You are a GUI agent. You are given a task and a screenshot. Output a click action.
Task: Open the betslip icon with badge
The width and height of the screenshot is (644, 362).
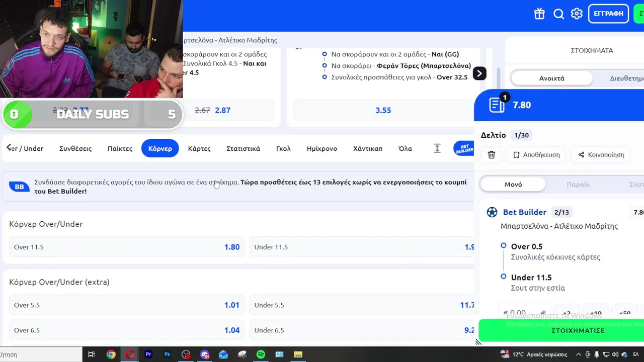[x=498, y=104]
